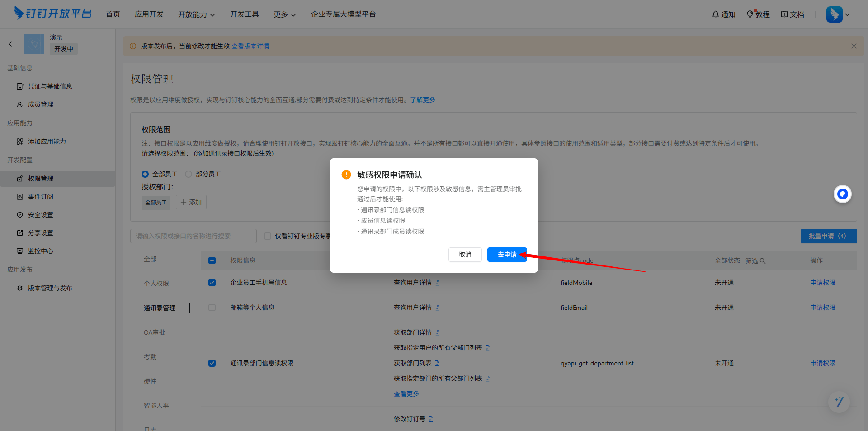
Task: Close the version notice banner
Action: pyautogui.click(x=854, y=46)
